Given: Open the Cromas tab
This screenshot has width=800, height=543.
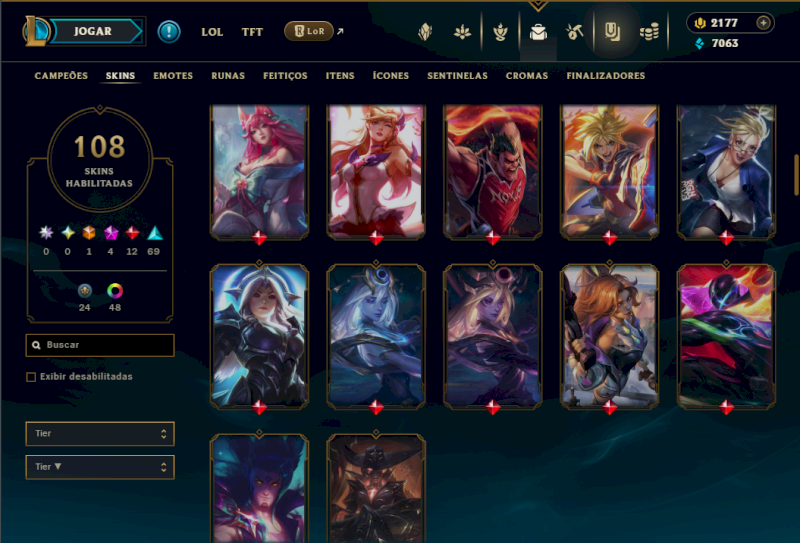Looking at the screenshot, I should point(527,76).
